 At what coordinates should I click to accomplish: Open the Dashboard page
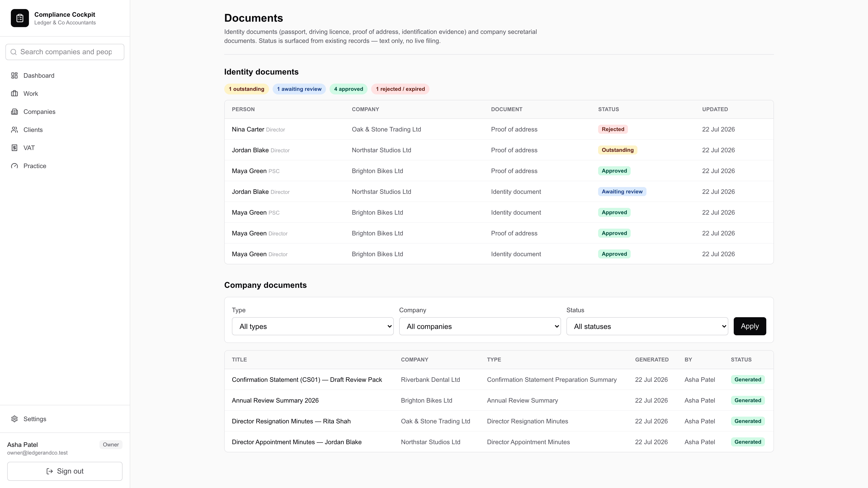click(x=65, y=75)
